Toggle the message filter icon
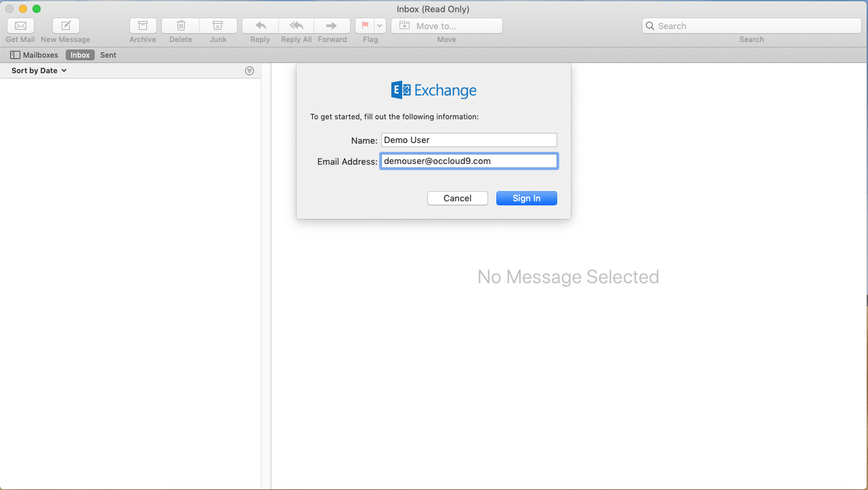Screen dimensions: 868x490 click(249, 70)
